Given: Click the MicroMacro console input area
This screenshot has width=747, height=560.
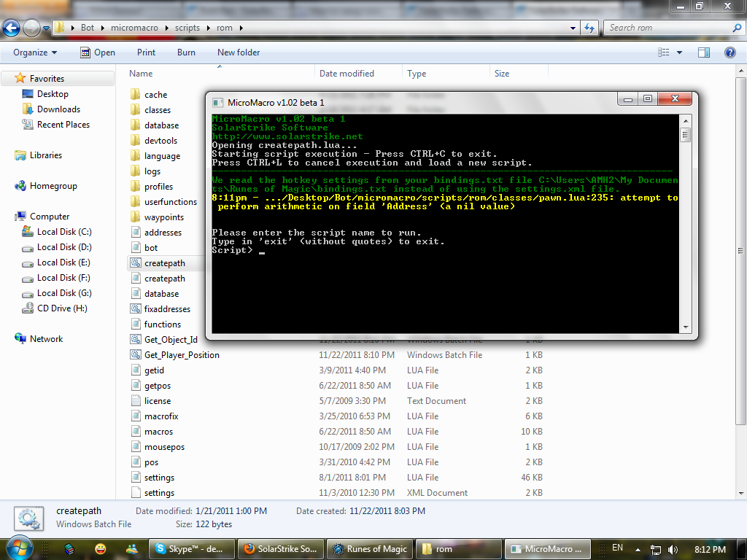Looking at the screenshot, I should [x=445, y=224].
